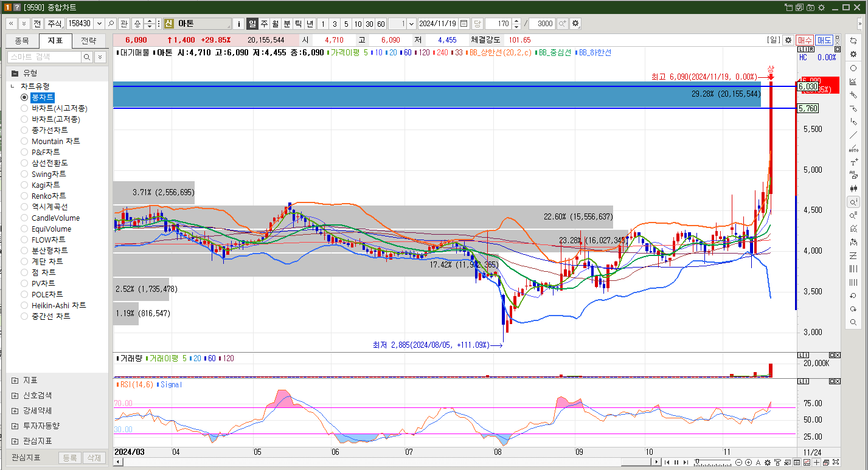Expand the 신호검색 section
The width and height of the screenshot is (868, 470).
pos(15,395)
